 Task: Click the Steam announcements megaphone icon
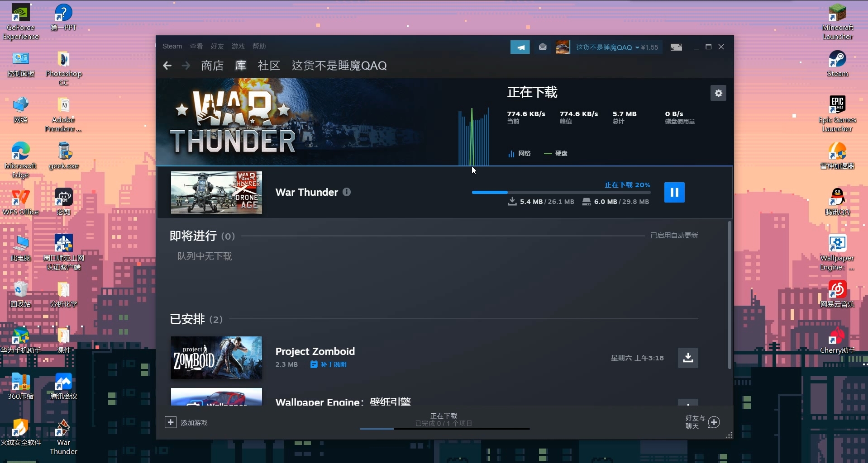pos(520,47)
